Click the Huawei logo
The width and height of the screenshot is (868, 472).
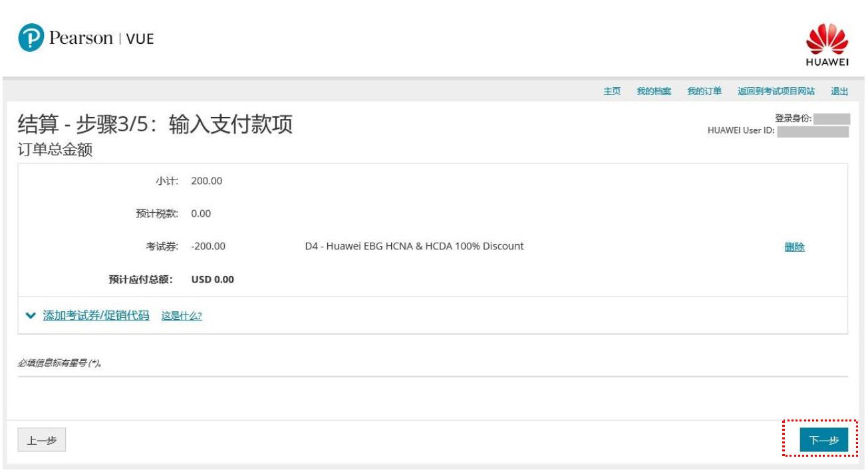(x=827, y=45)
